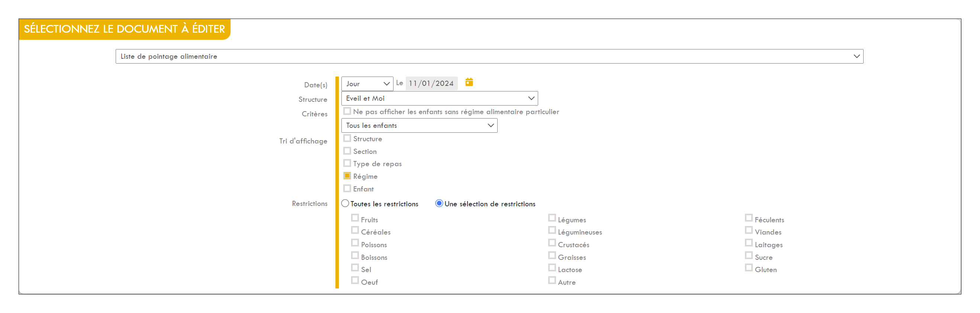The width and height of the screenshot is (980, 313).
Task: Check the Oeuf restriction
Action: pos(355,280)
